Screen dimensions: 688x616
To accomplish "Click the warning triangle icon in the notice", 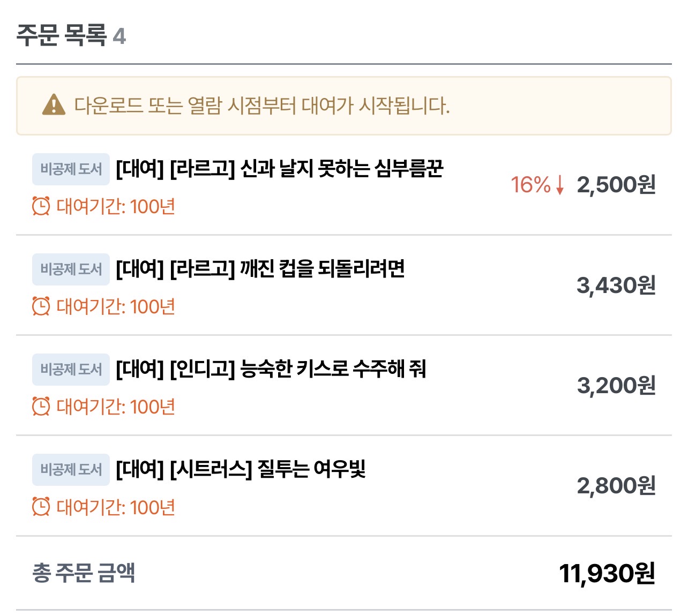I will [x=54, y=105].
